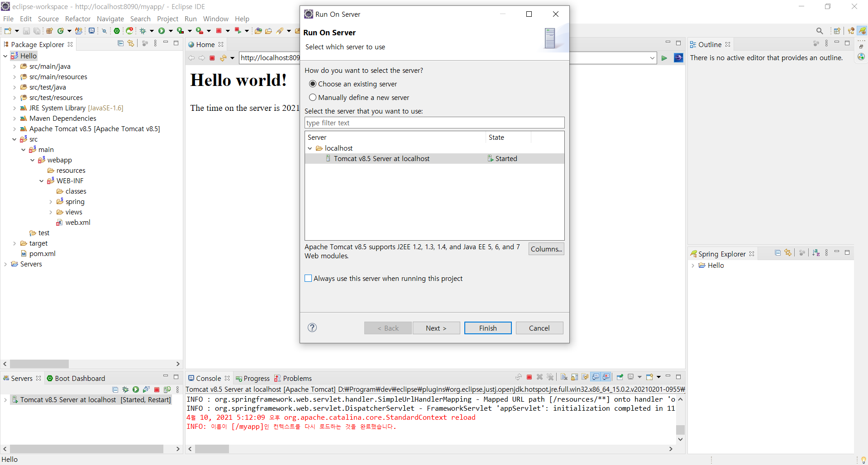Select 'Choose an existing server' radio button

(x=312, y=84)
